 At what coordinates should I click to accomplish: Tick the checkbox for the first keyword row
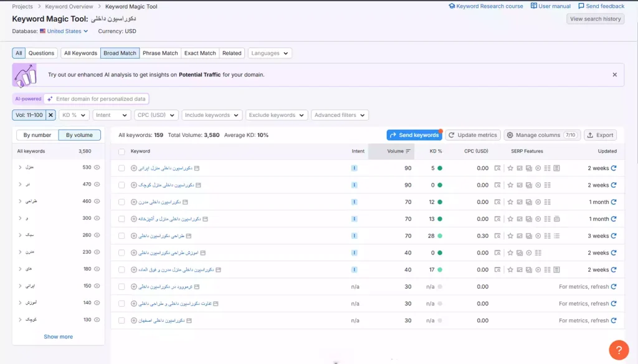[x=121, y=168]
